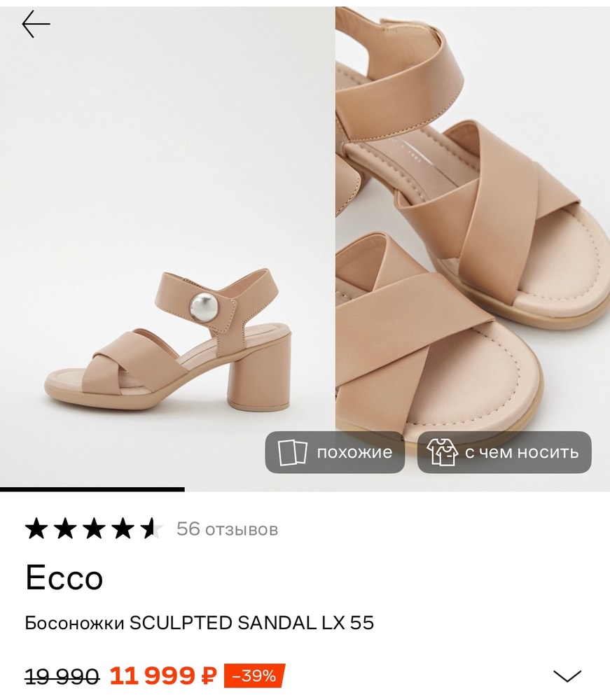This screenshot has width=610, height=700.
Task: Tap the ruble sign of current price
Action: (209, 676)
